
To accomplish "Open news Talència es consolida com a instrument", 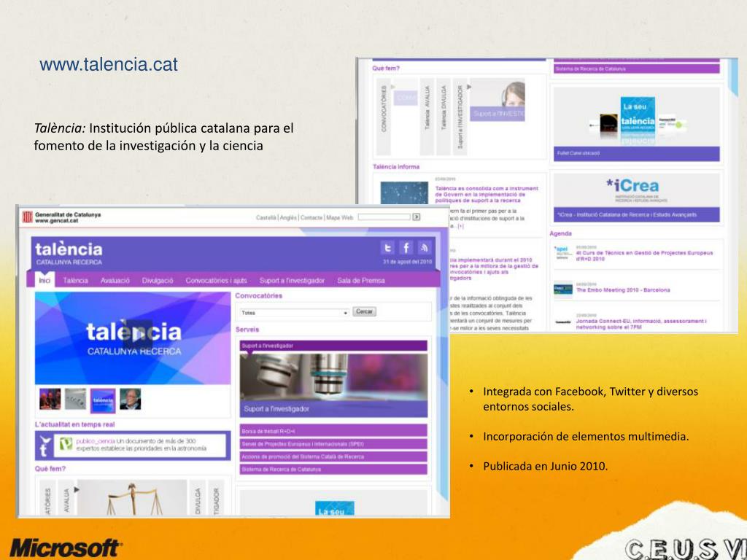I will [x=487, y=194].
